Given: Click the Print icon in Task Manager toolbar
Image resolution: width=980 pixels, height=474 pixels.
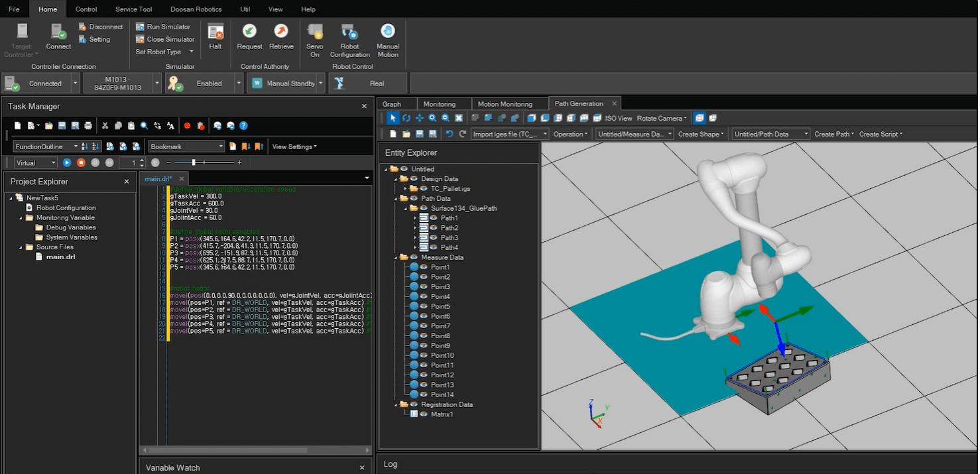Looking at the screenshot, I should click(88, 125).
